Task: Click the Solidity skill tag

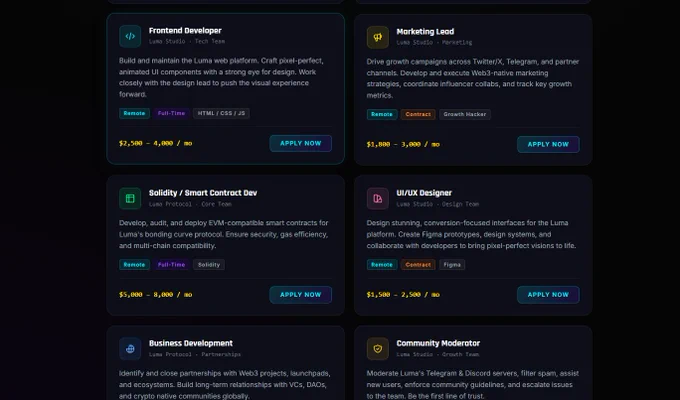Action: tap(209, 265)
